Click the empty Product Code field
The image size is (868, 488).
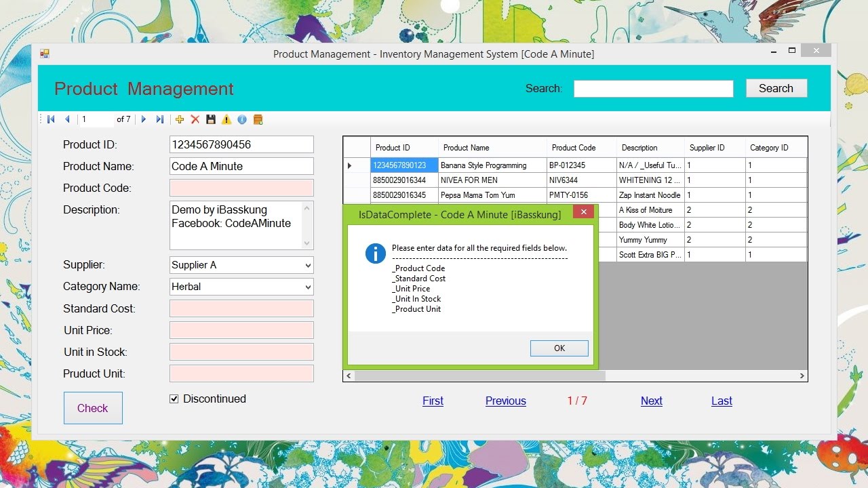point(241,188)
